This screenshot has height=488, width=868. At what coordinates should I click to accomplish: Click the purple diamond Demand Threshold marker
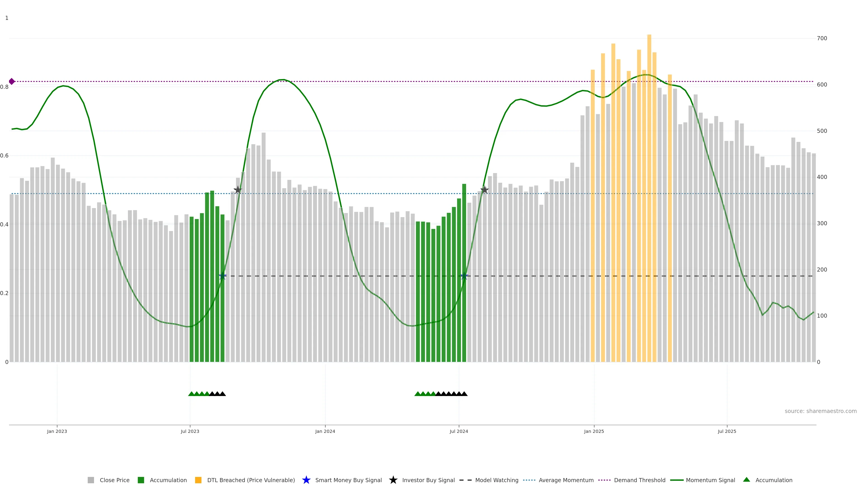pyautogui.click(x=12, y=82)
